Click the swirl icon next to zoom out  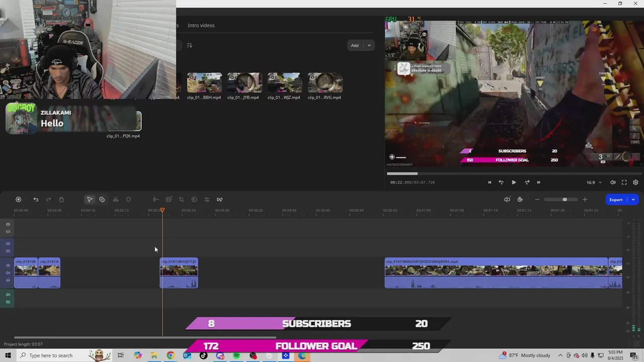[x=520, y=200]
